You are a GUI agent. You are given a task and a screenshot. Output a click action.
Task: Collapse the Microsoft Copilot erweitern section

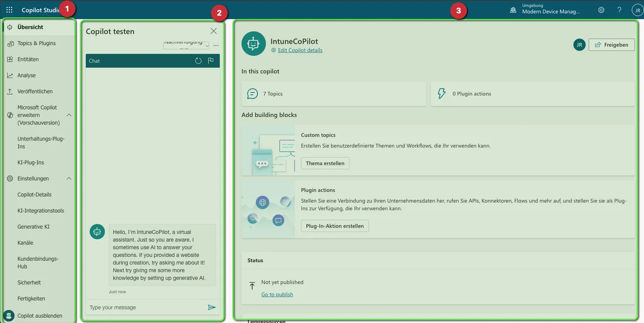tap(69, 115)
